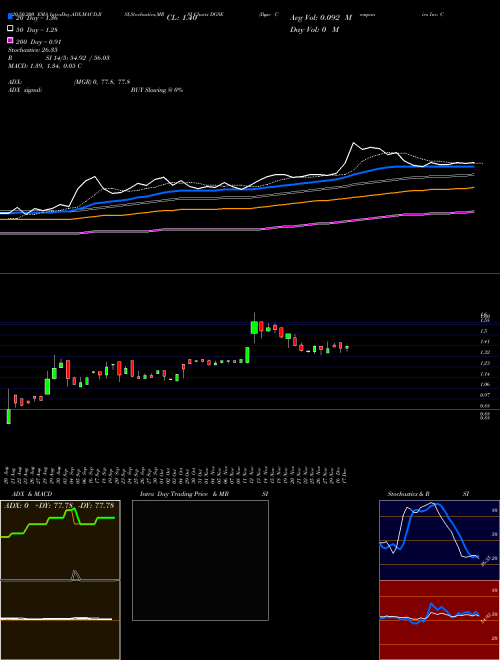
Task: Click the red-background RSI chart panel
Action: coord(439,620)
